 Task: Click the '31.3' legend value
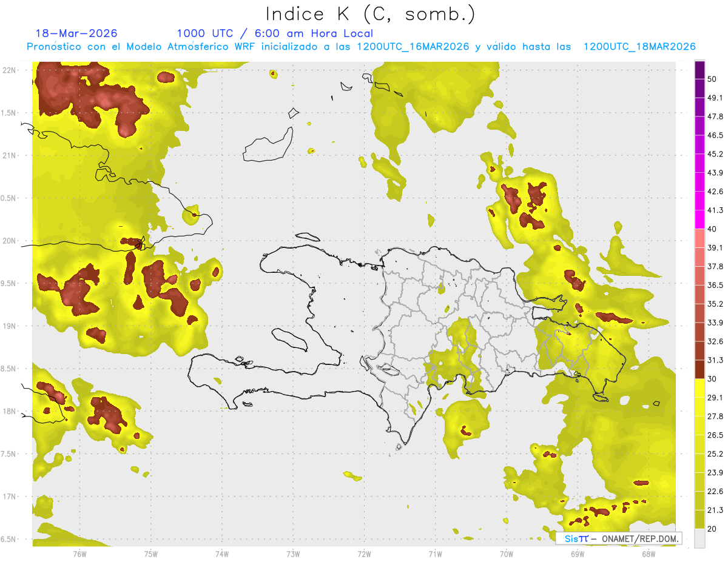click(715, 360)
